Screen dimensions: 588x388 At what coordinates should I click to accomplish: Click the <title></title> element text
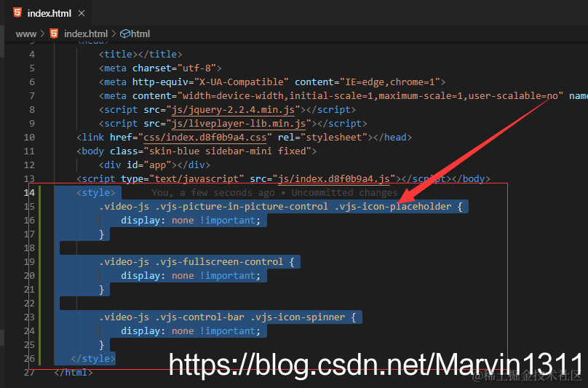coord(140,55)
